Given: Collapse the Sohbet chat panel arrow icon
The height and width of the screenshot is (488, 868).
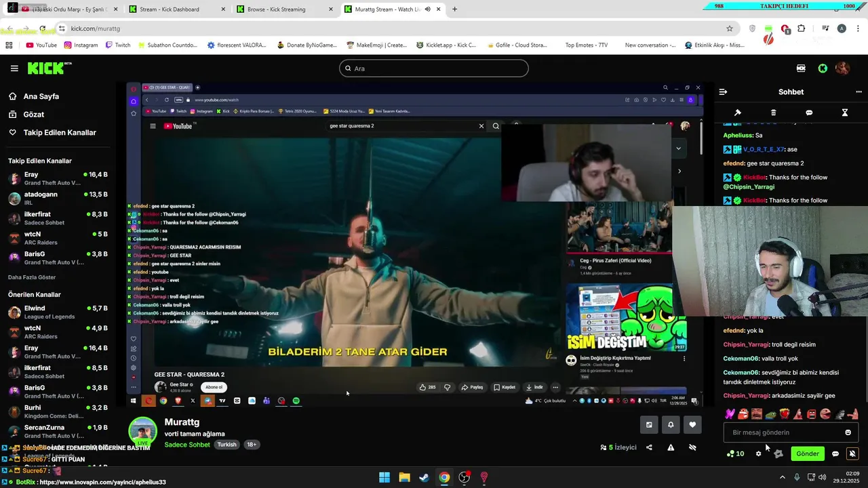Looking at the screenshot, I should pos(723,91).
